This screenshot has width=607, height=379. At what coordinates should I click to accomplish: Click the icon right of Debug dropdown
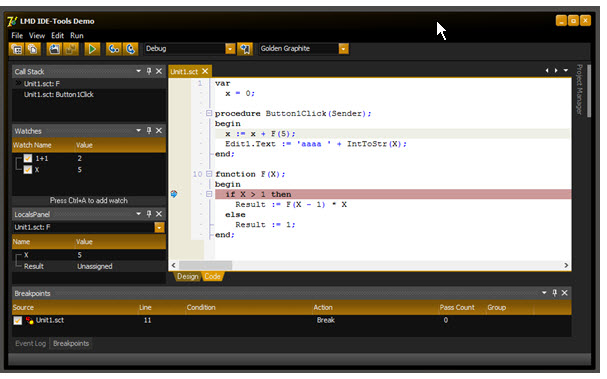coord(245,49)
